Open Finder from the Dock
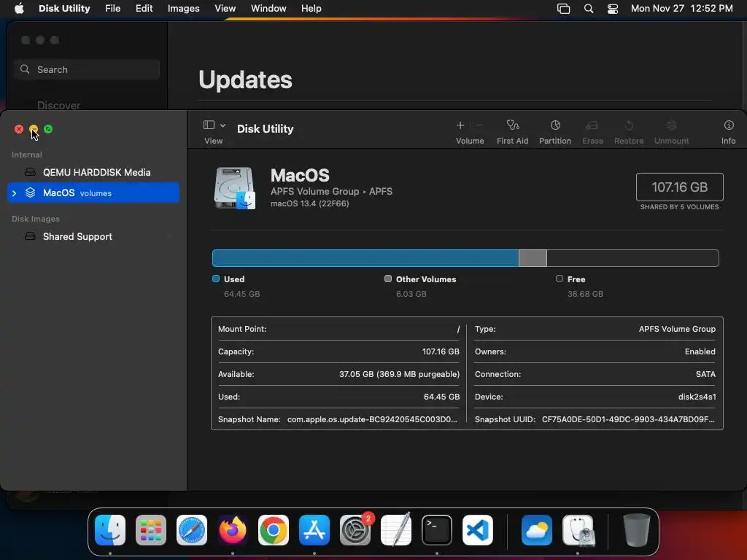This screenshot has width=747, height=560. click(x=110, y=530)
